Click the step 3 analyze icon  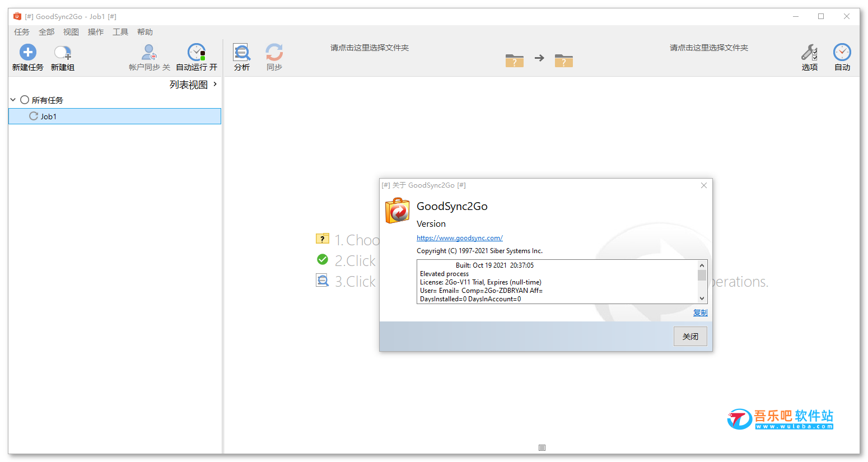coord(323,280)
